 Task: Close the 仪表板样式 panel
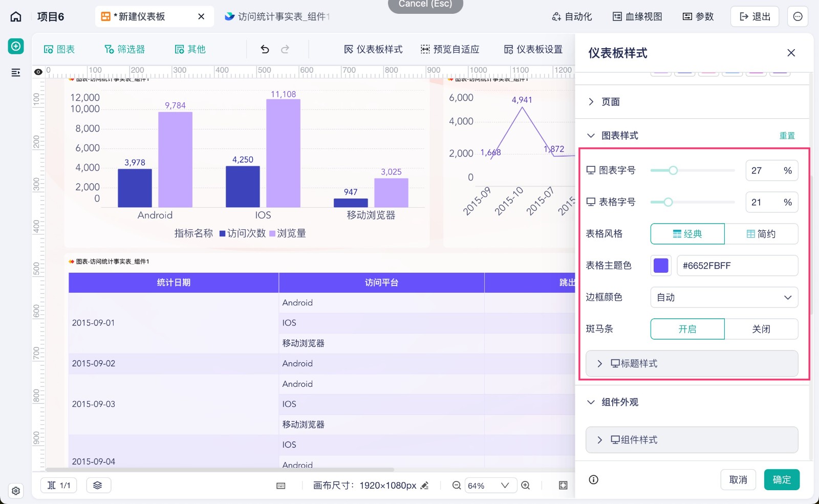791,53
